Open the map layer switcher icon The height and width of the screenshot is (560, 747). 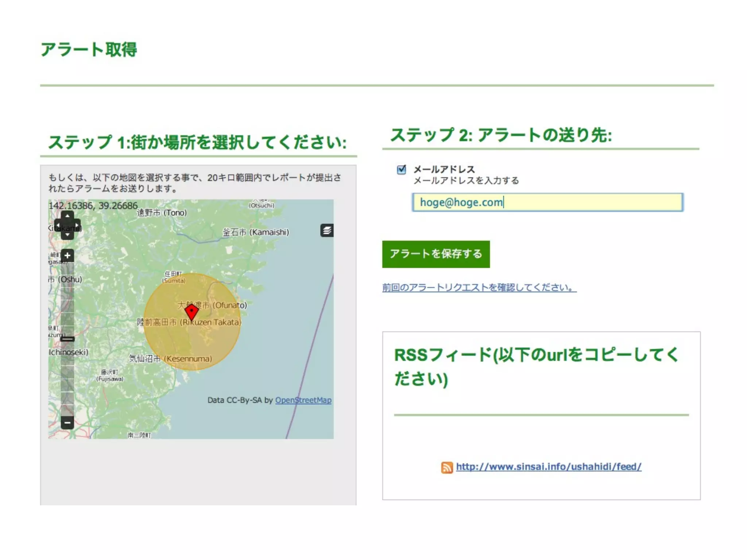pyautogui.click(x=327, y=230)
